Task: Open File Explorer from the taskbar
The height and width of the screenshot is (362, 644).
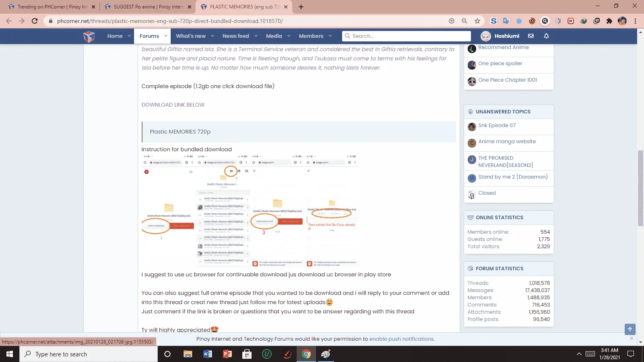Action: [188, 354]
